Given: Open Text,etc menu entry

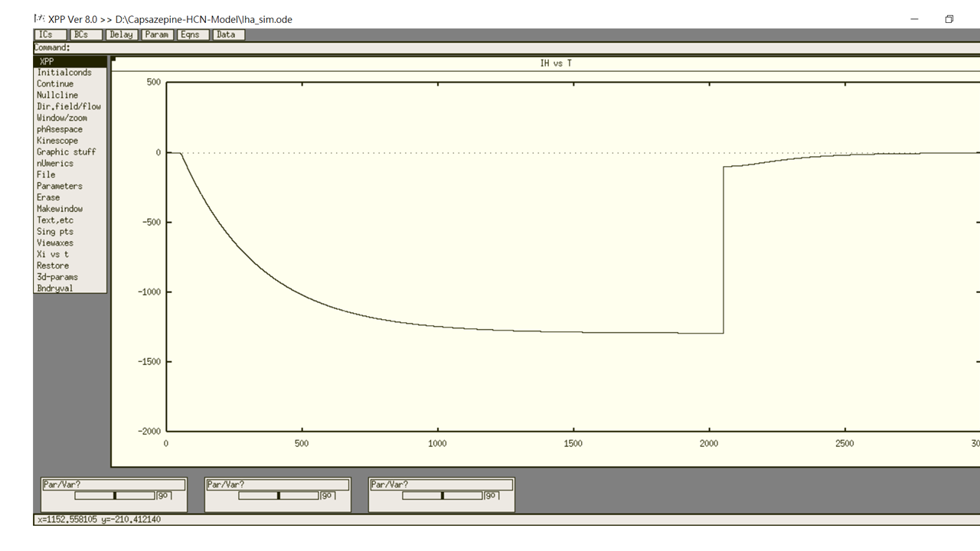Looking at the screenshot, I should [x=70, y=220].
